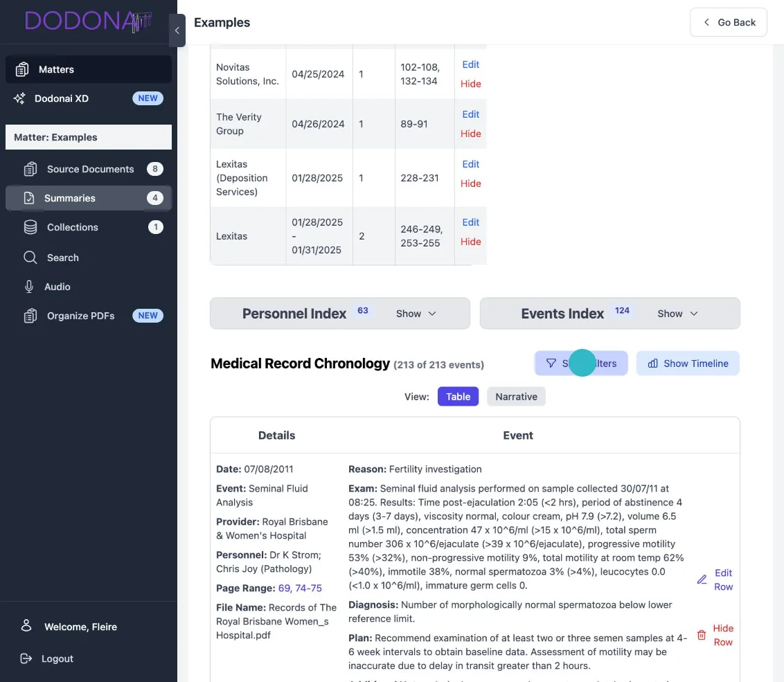Click the Collections database icon
The image size is (784, 682).
tap(30, 227)
